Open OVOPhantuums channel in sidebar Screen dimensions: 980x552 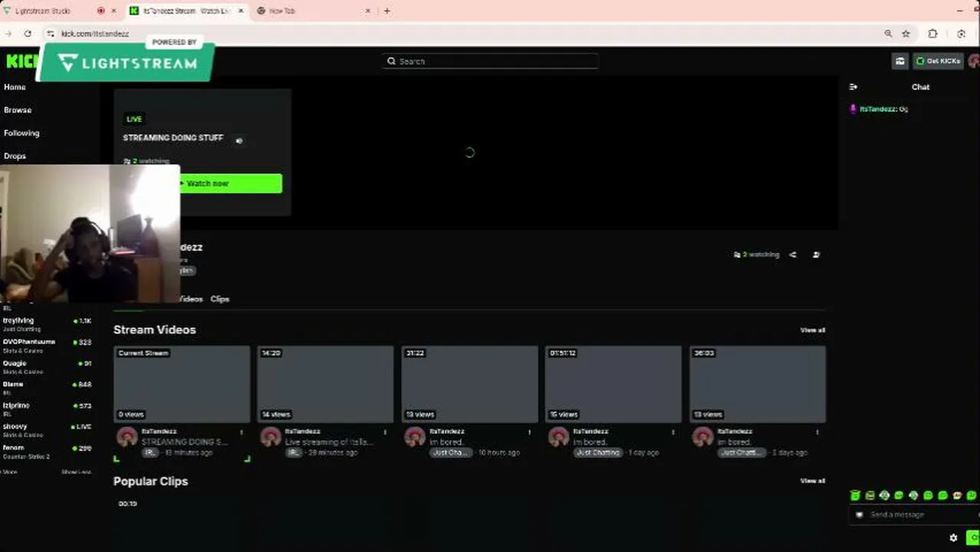pos(47,346)
